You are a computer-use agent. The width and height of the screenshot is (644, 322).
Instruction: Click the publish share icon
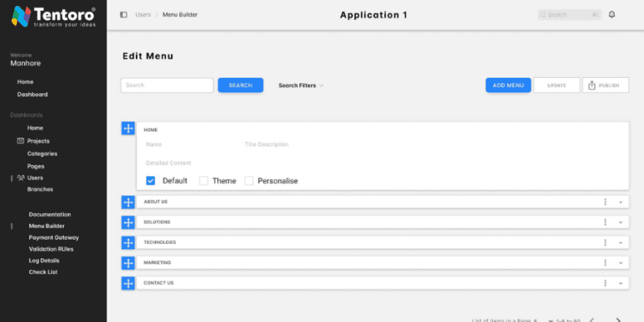click(x=591, y=86)
